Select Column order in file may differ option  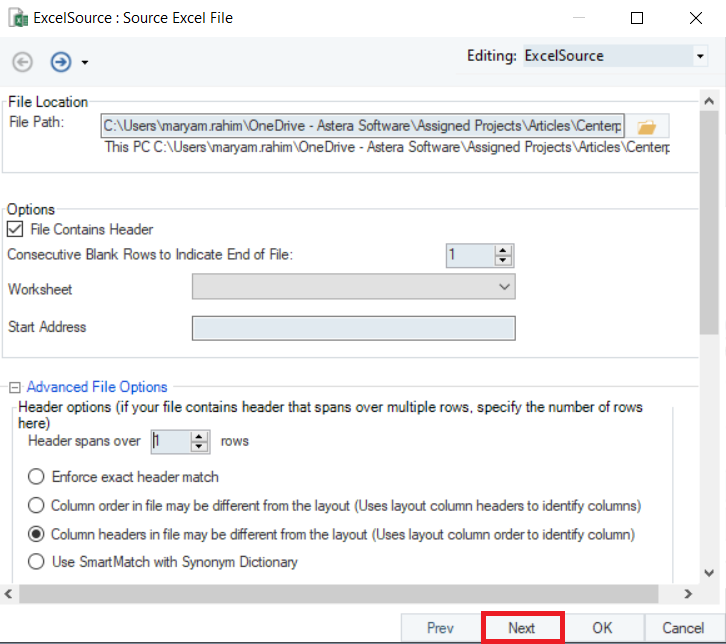37,505
